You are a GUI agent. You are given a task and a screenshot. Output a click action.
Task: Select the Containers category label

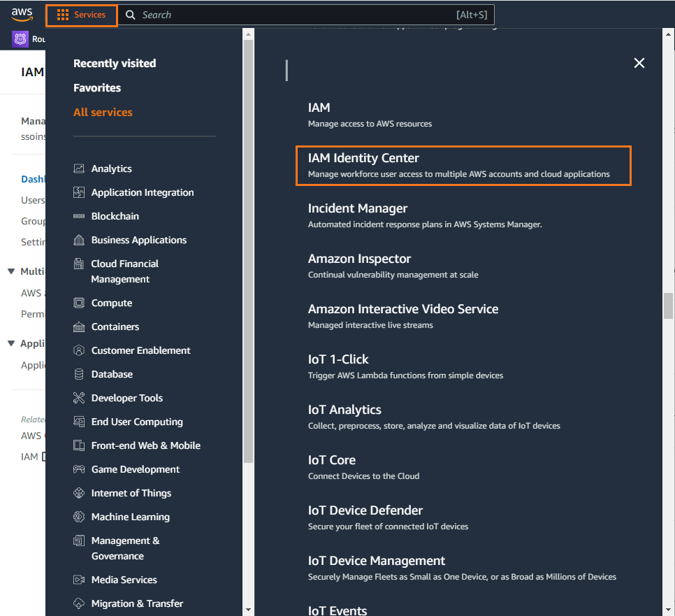pyautogui.click(x=115, y=327)
